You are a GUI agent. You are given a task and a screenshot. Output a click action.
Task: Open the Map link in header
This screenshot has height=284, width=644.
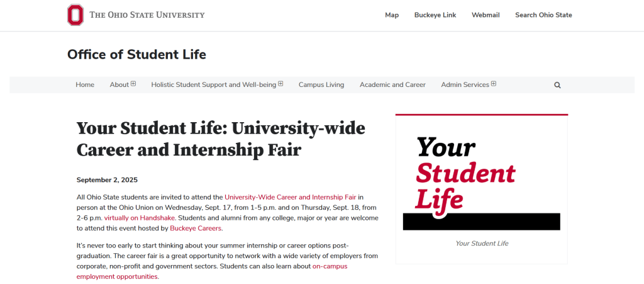click(x=392, y=15)
